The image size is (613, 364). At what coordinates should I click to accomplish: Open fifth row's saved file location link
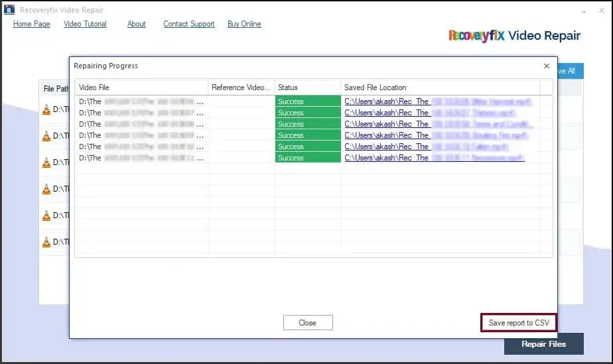(x=426, y=147)
